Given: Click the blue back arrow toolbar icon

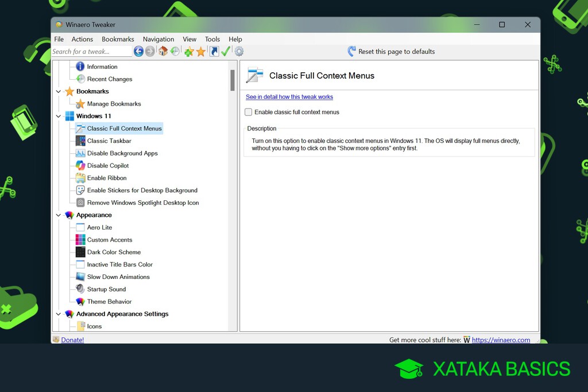Looking at the screenshot, I should click(138, 52).
